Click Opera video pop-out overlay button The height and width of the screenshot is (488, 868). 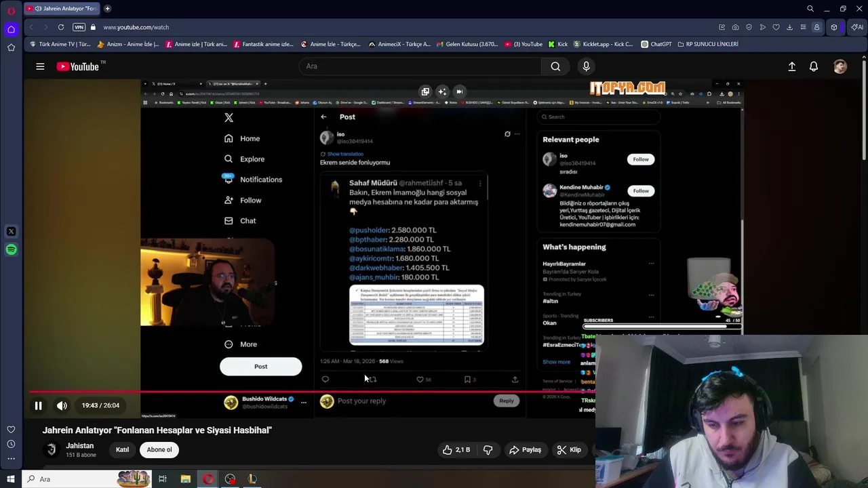click(x=425, y=91)
